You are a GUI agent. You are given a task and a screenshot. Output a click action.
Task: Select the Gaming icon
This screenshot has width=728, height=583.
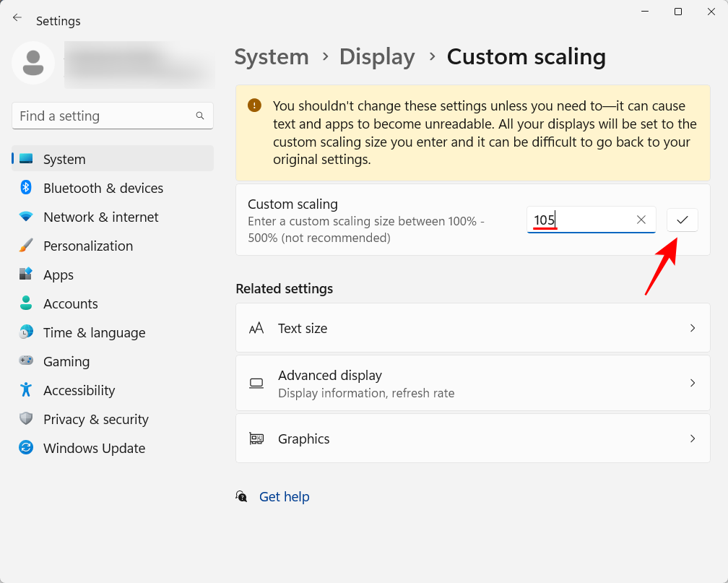pos(25,361)
